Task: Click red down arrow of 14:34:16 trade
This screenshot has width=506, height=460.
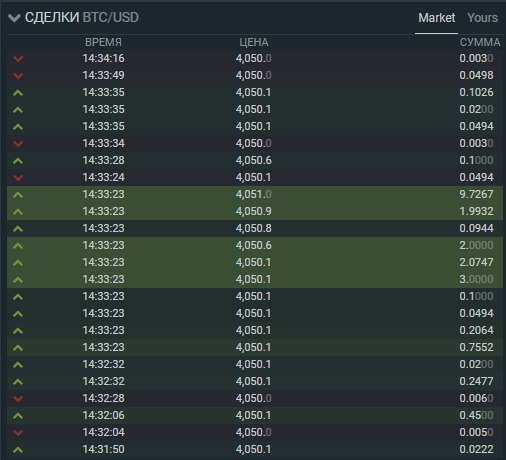Action: point(18,59)
